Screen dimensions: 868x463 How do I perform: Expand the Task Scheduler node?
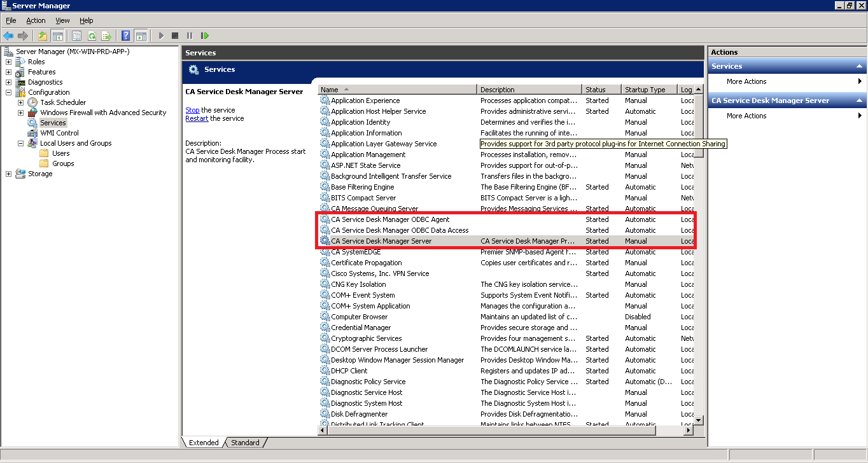[x=20, y=102]
